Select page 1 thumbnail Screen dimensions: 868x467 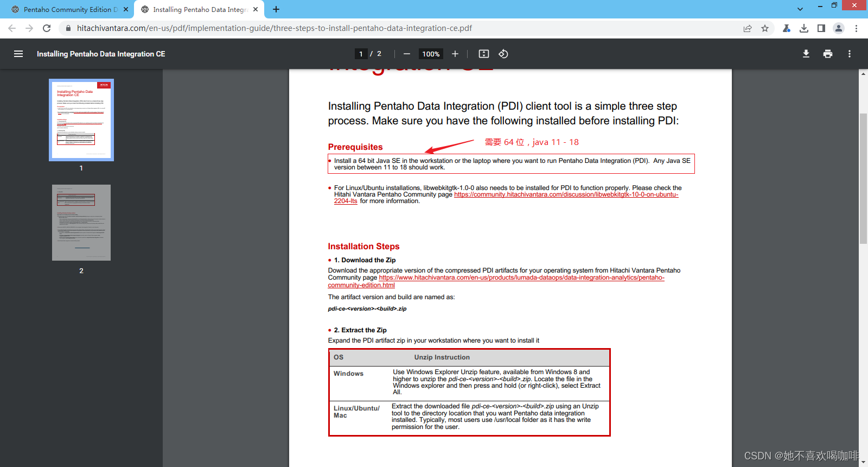tap(81, 120)
